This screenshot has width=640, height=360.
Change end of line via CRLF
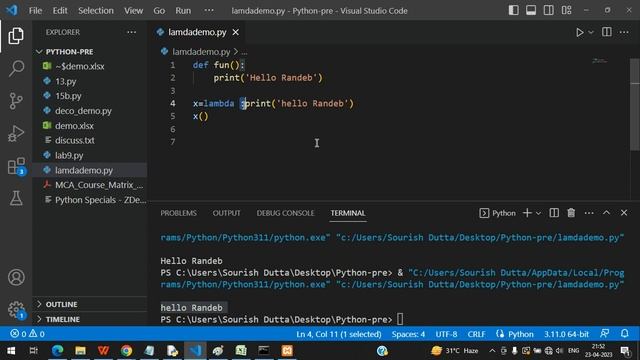click(x=476, y=334)
